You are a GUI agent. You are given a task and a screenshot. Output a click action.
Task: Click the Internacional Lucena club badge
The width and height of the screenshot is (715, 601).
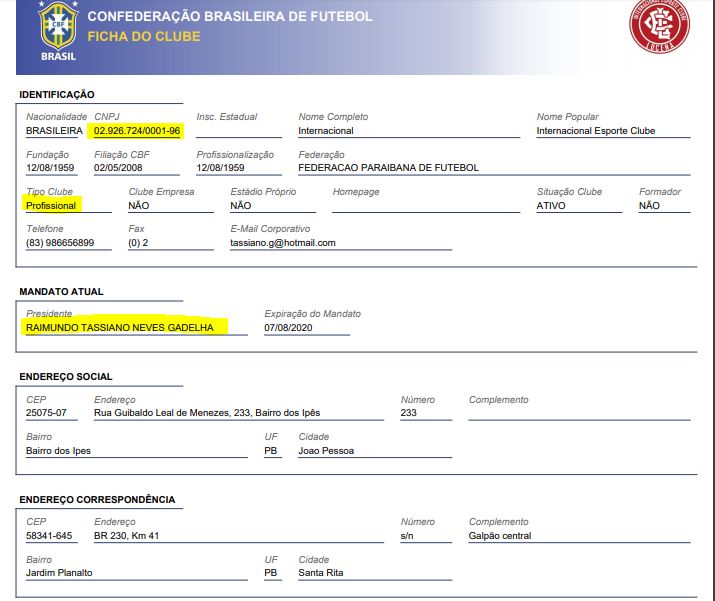(659, 26)
